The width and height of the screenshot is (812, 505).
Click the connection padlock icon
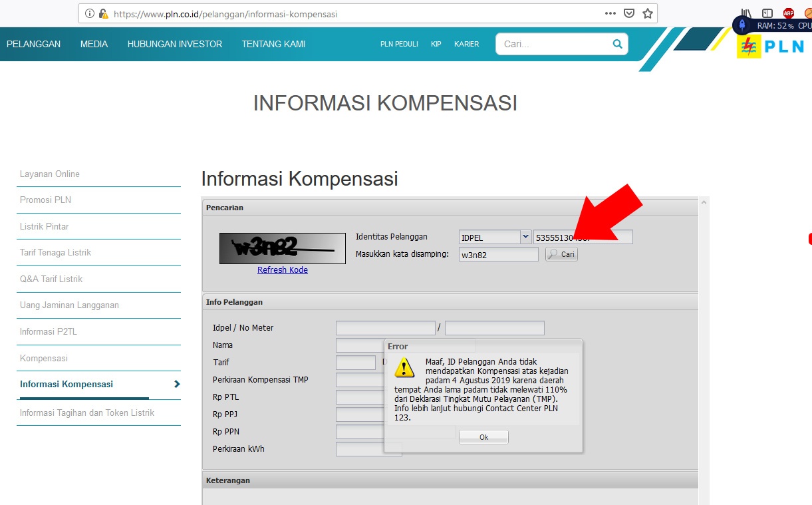pos(103,13)
